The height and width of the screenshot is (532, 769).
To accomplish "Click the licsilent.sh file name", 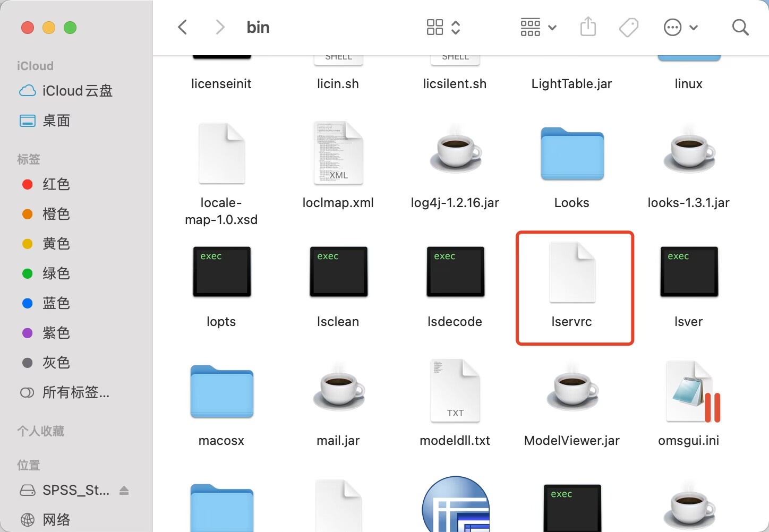I will pos(455,84).
